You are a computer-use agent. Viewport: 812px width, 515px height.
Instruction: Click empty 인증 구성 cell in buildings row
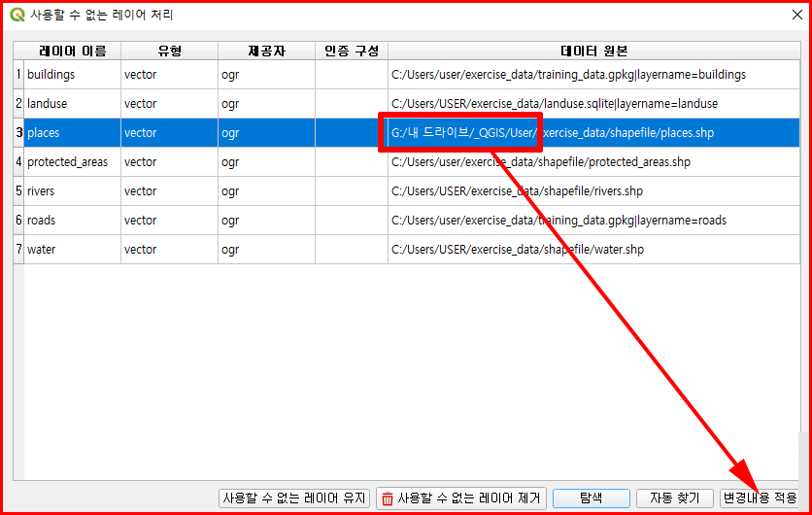[352, 74]
